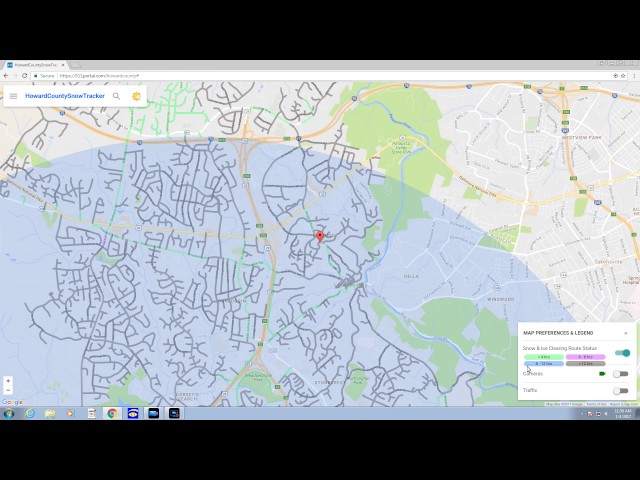
Task: Click the purple 4-8 hrs legend swatch
Action: pos(585,357)
